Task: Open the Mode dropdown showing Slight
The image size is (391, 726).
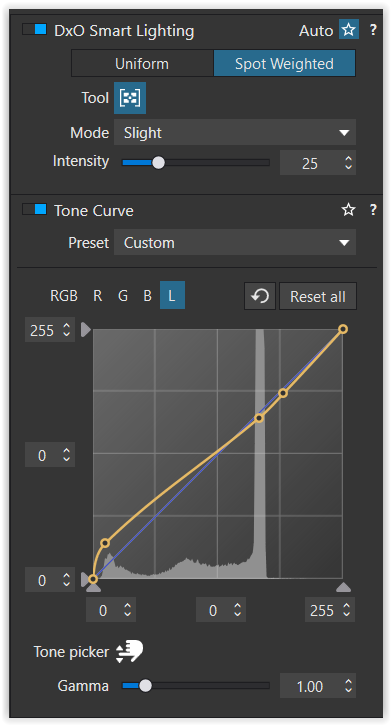Action: click(235, 132)
